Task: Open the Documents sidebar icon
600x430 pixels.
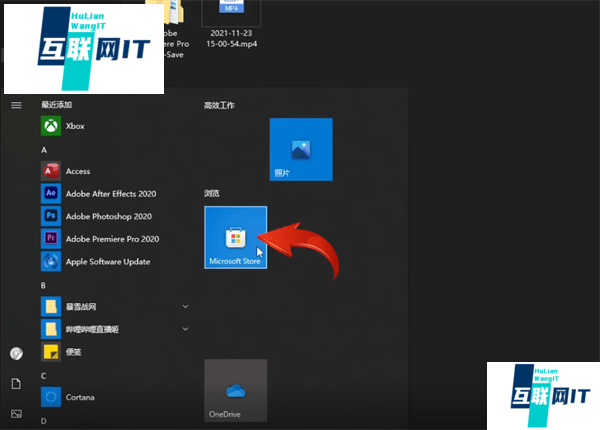Action: (x=16, y=384)
